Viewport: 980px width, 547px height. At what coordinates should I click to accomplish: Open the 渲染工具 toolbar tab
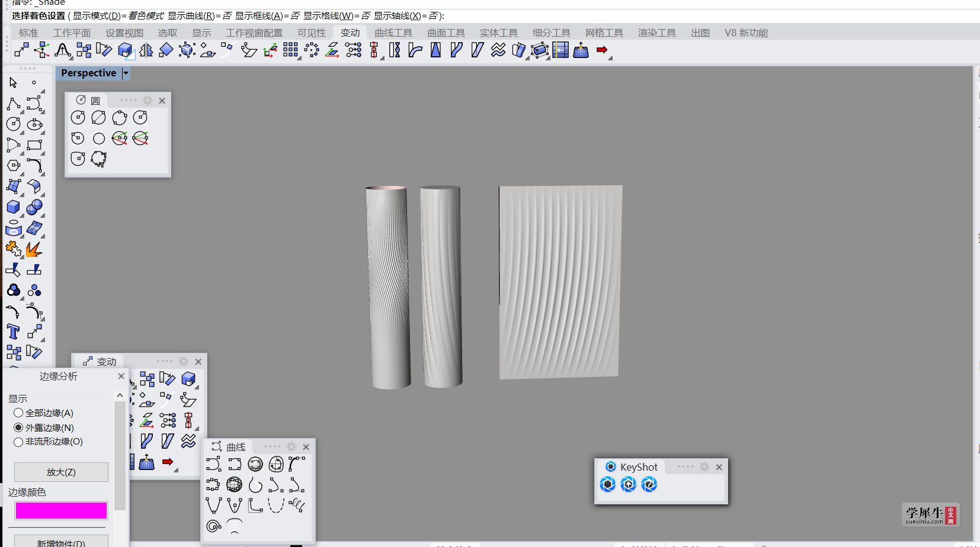tap(657, 33)
